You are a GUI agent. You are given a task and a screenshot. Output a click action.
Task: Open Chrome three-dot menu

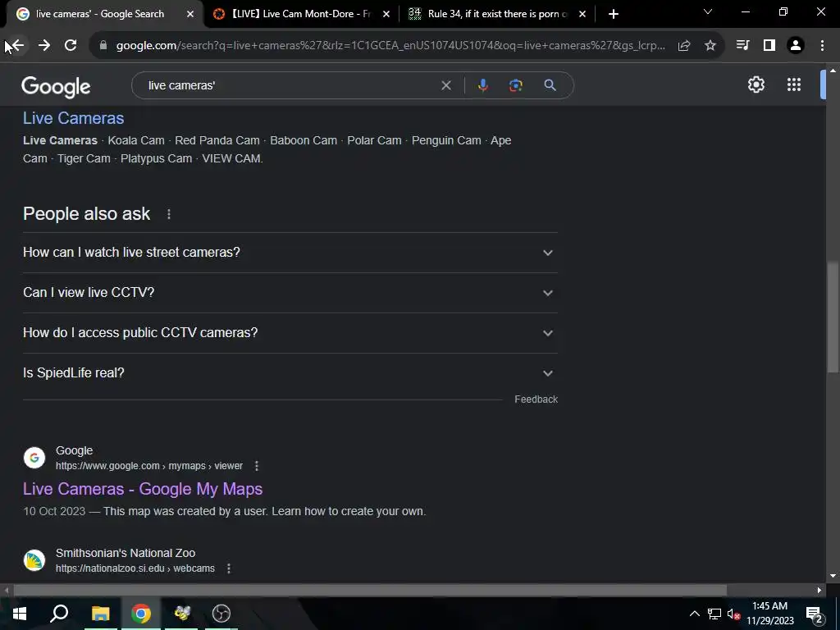[822, 46]
